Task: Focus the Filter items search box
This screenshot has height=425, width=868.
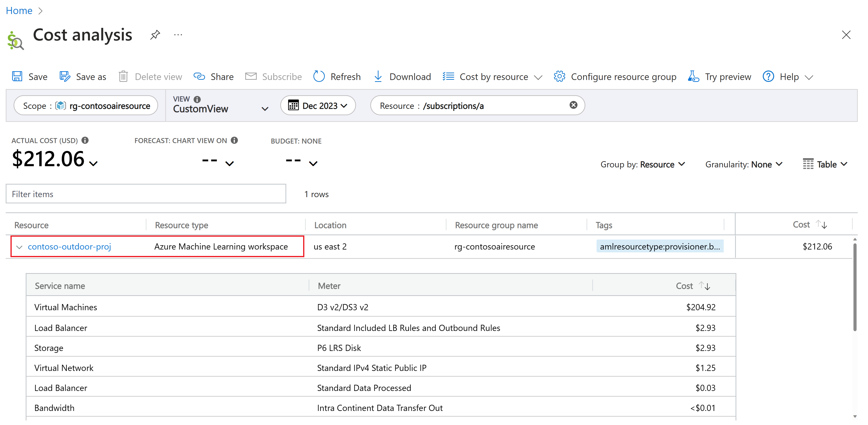Action: pos(146,194)
